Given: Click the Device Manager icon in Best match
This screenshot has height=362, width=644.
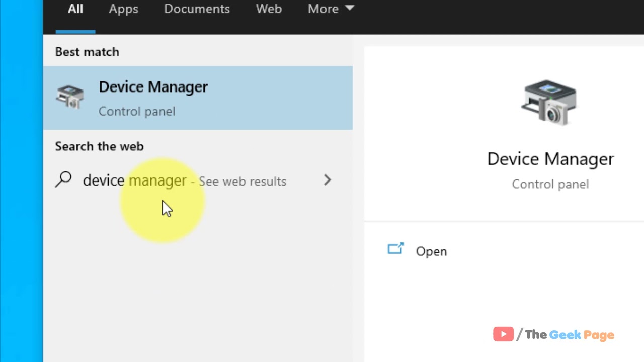Looking at the screenshot, I should tap(70, 97).
